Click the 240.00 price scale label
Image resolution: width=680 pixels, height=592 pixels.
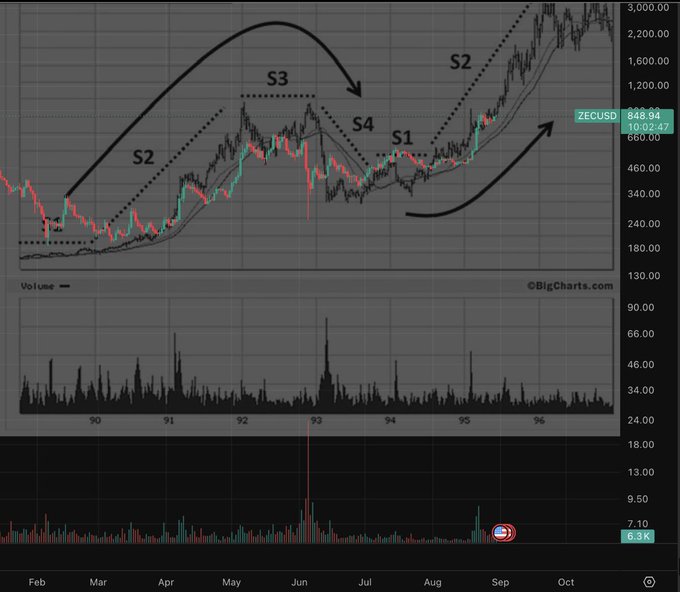[644, 223]
